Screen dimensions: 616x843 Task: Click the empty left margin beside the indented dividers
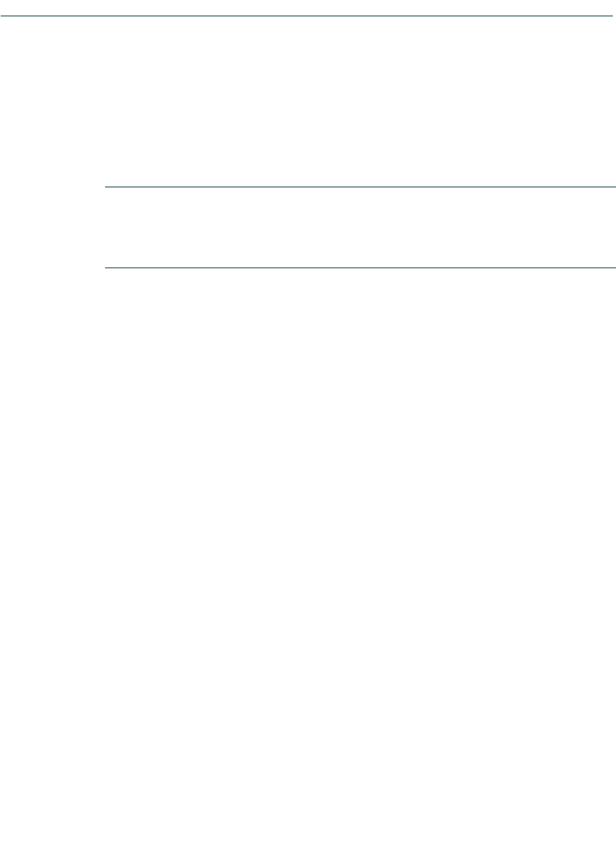(x=52, y=227)
